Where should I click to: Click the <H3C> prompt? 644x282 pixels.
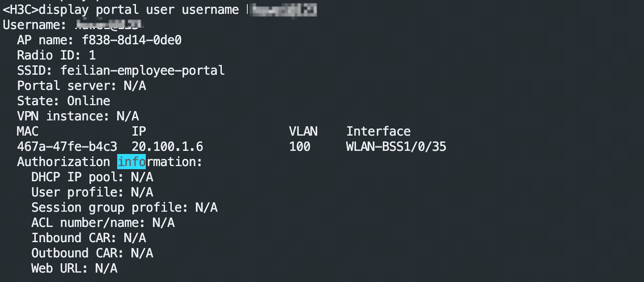click(28, 10)
